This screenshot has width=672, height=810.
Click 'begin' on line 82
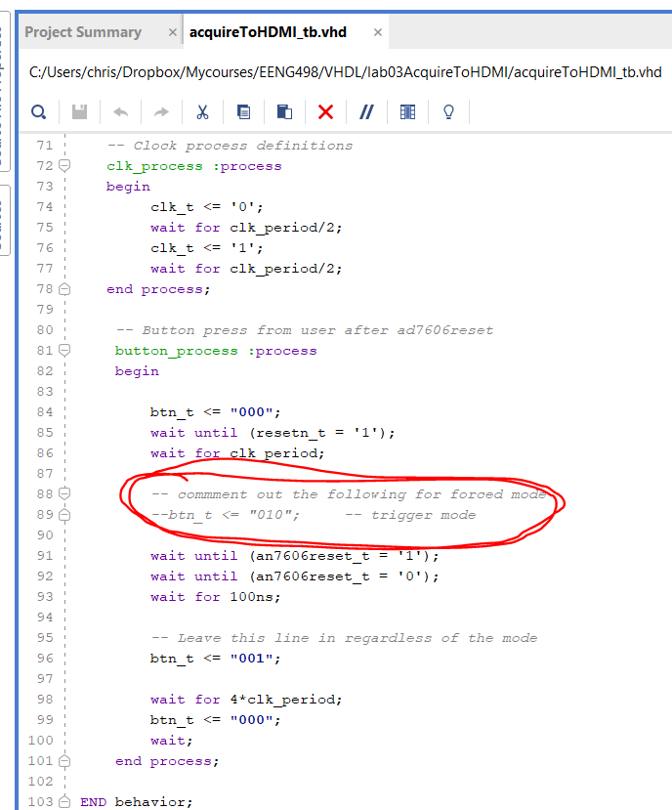[137, 371]
